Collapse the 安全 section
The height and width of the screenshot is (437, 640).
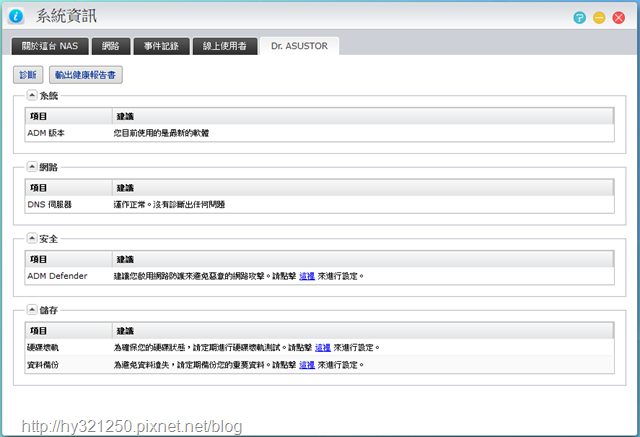coord(32,238)
